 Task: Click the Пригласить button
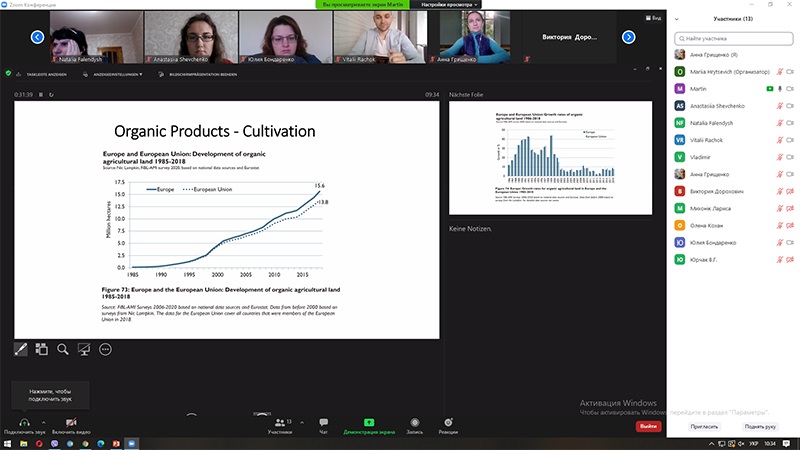[x=704, y=426]
